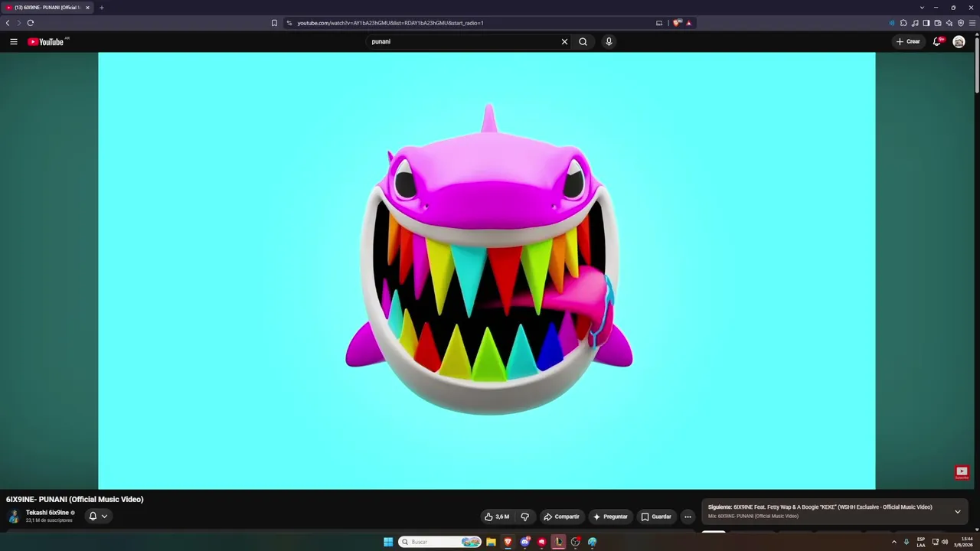Viewport: 980px width, 551px height.
Task: Open more actions three-dot menu
Action: coord(688,517)
